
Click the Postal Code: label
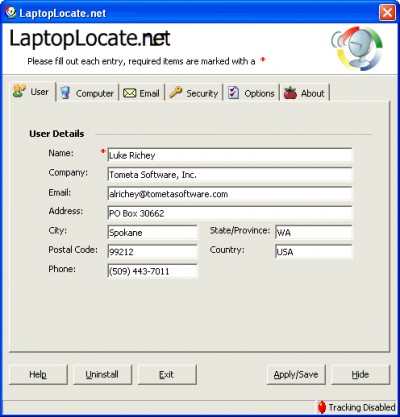73,250
